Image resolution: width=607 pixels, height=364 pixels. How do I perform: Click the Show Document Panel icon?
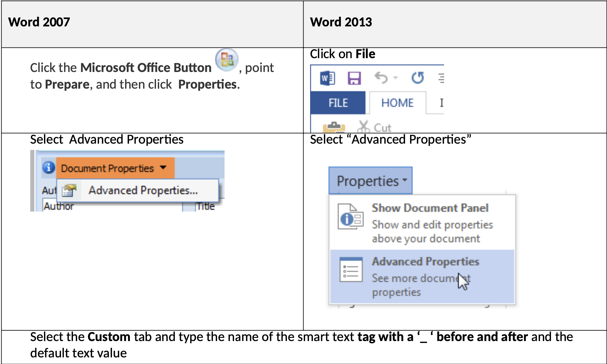(x=350, y=217)
